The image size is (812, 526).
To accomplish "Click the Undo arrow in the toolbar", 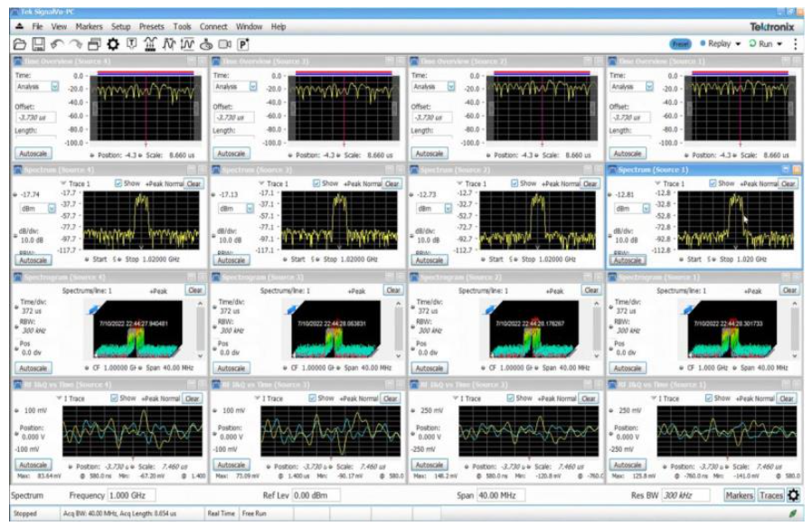I will coord(57,44).
